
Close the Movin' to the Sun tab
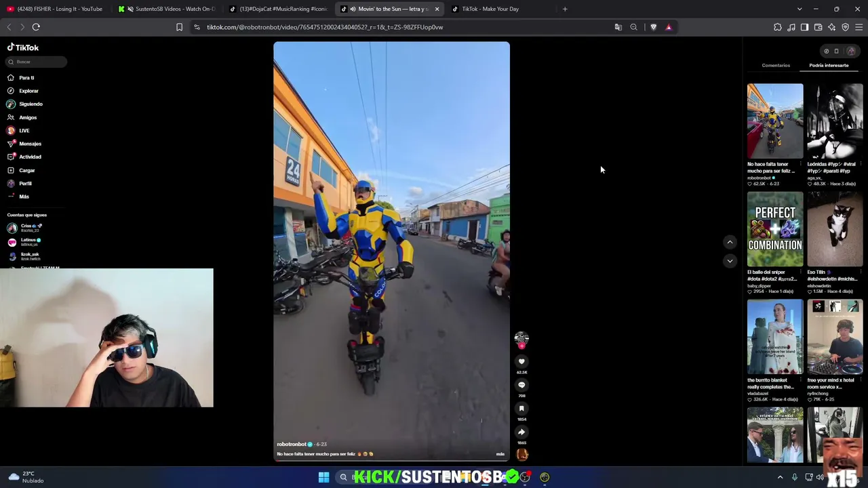point(437,9)
